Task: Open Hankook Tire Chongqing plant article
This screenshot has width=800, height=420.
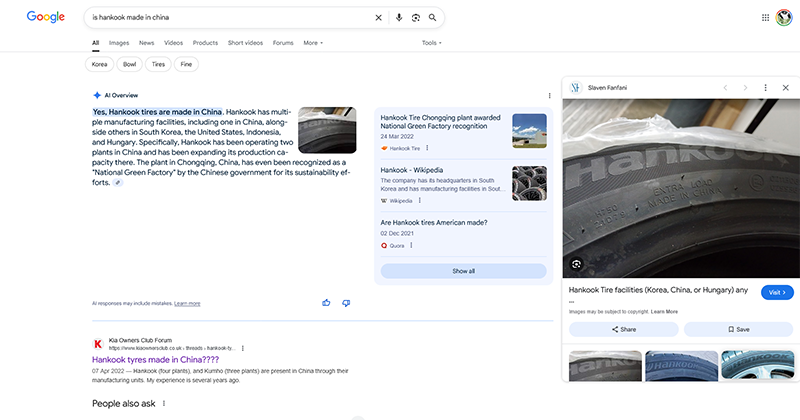Action: (440, 121)
